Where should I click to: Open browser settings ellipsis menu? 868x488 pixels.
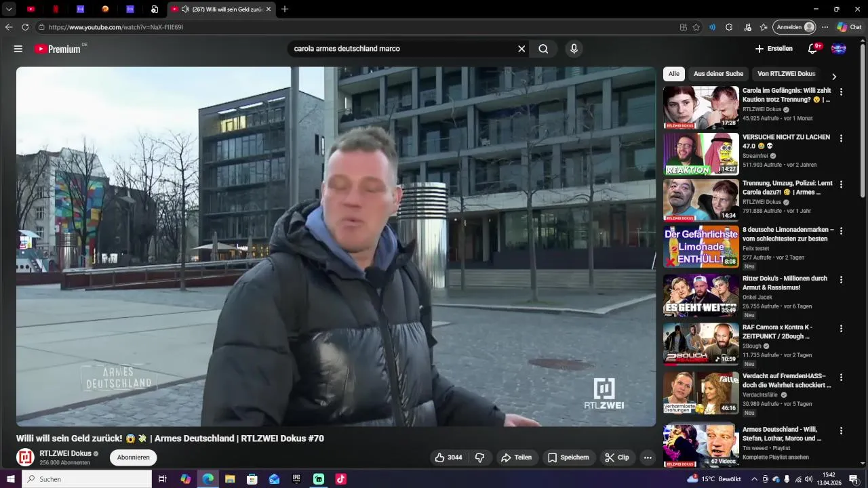click(825, 27)
